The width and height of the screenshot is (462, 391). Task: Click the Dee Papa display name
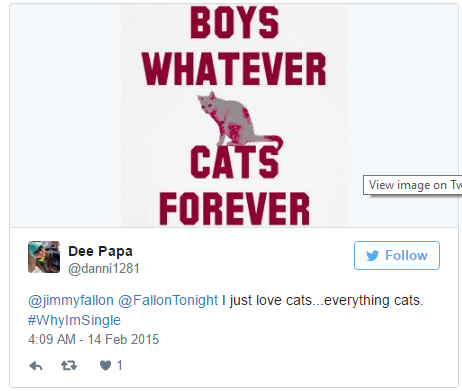(x=100, y=251)
